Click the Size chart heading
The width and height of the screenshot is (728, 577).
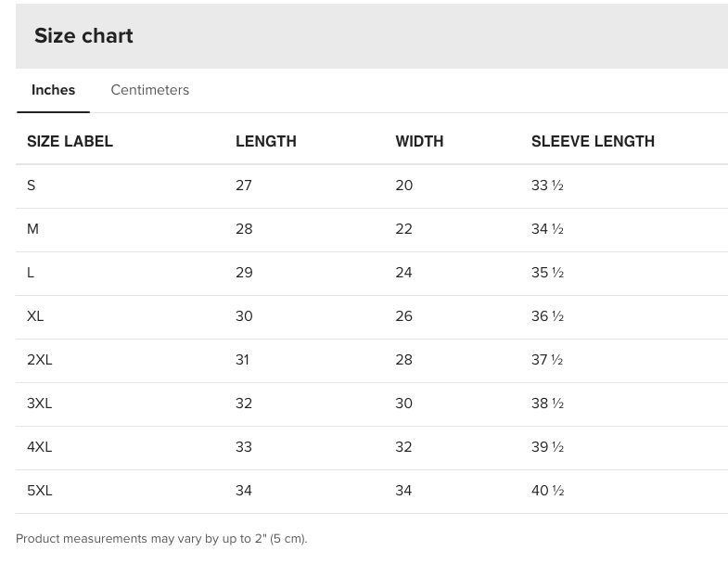83,35
